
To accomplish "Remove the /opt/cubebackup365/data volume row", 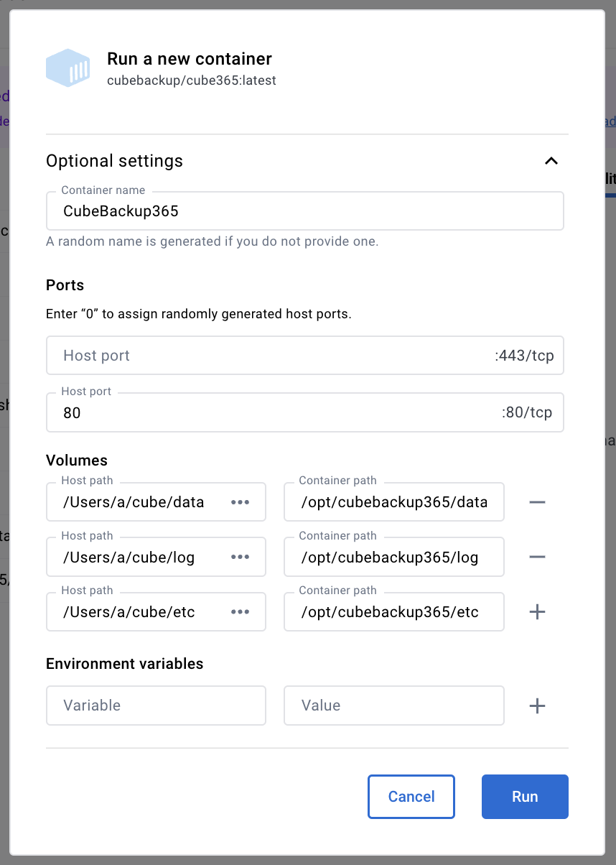I will tap(537, 502).
